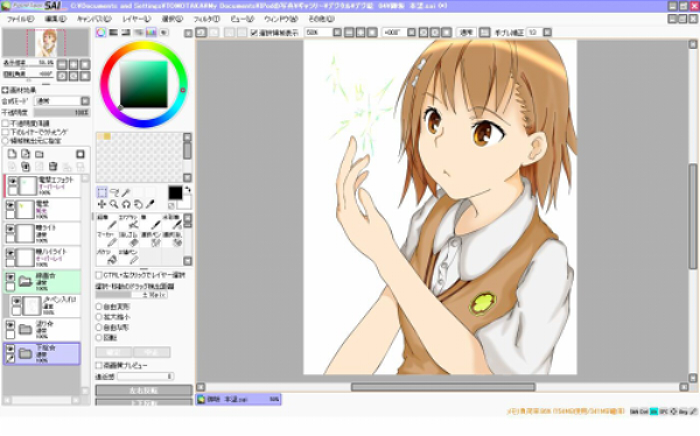
Task: Select the lasso selection tool
Action: 114,192
